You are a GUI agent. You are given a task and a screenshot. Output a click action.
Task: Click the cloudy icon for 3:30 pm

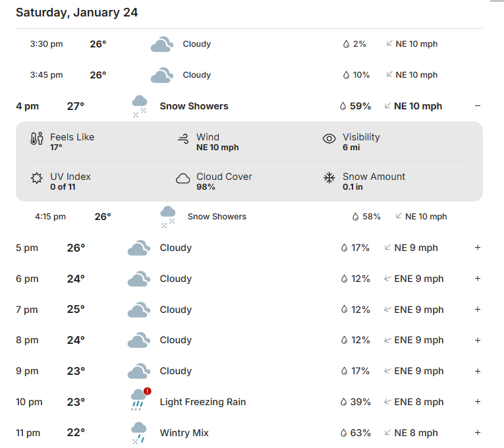pyautogui.click(x=161, y=44)
